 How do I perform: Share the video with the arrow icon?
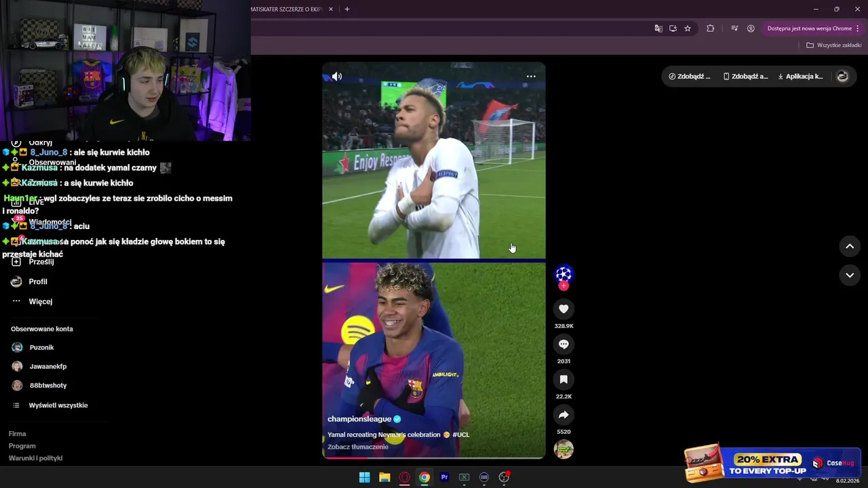click(564, 415)
